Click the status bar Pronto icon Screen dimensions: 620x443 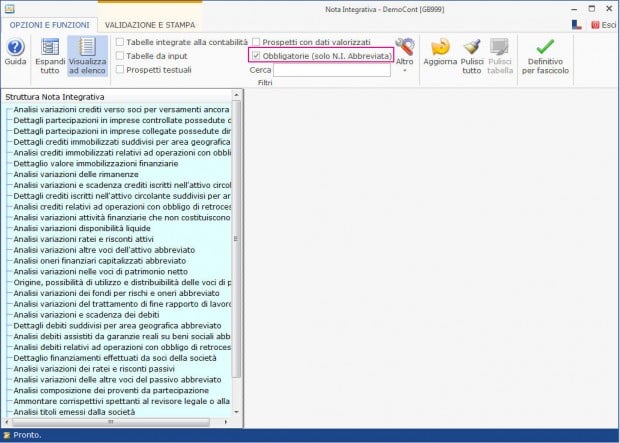click(7, 435)
